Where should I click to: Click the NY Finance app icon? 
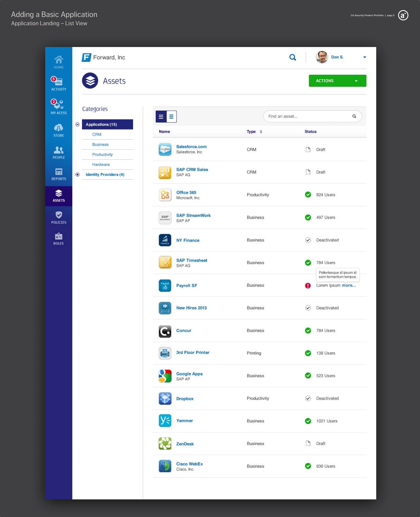[x=165, y=240]
